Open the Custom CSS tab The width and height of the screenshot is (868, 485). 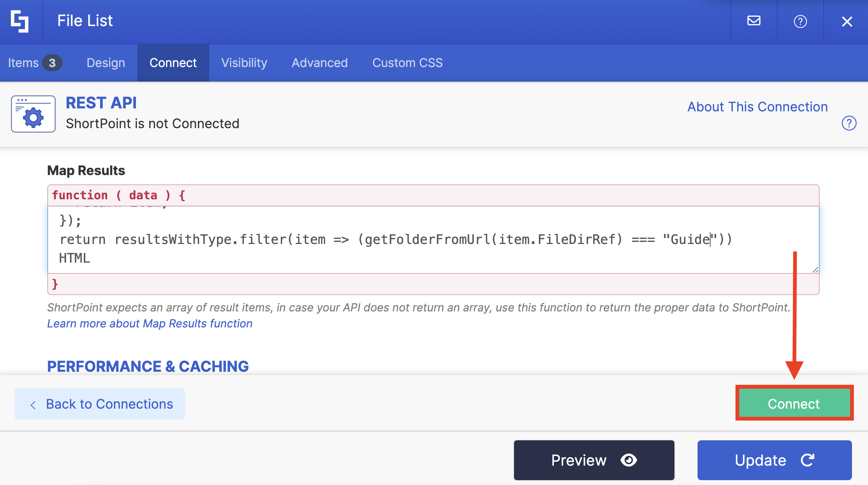pos(407,63)
